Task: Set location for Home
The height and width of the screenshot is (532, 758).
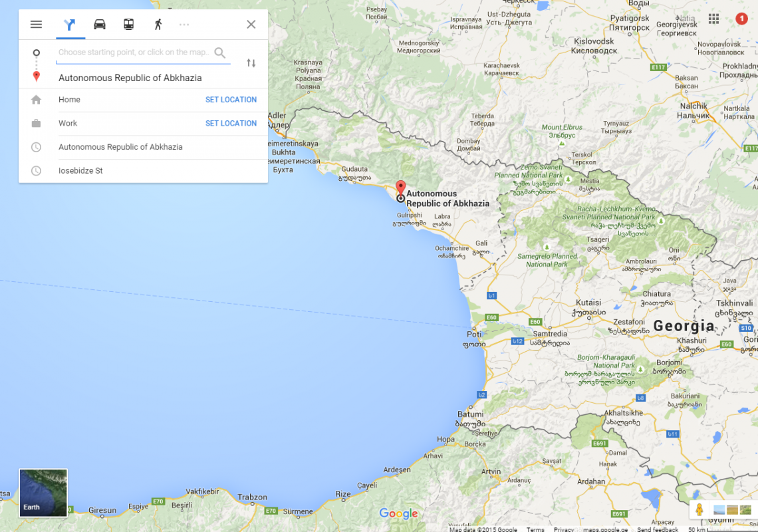Action: [231, 100]
